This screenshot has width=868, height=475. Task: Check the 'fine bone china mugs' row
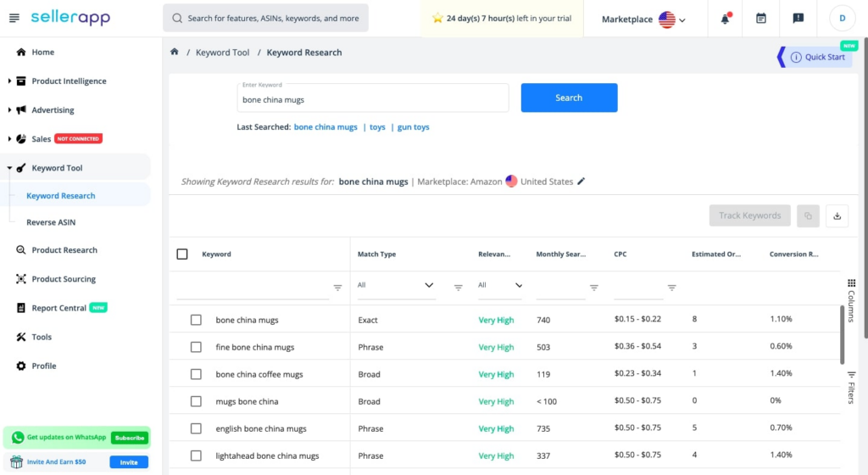tap(196, 347)
